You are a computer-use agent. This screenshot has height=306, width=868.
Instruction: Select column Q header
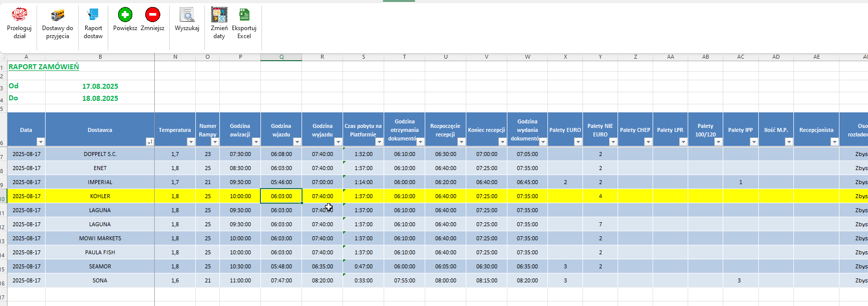pyautogui.click(x=281, y=57)
